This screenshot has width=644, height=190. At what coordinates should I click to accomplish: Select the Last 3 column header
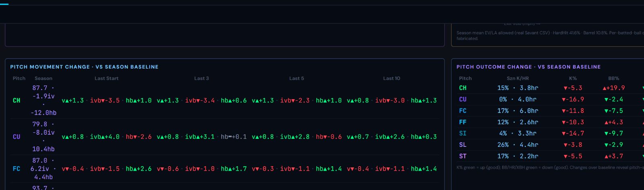(201, 78)
